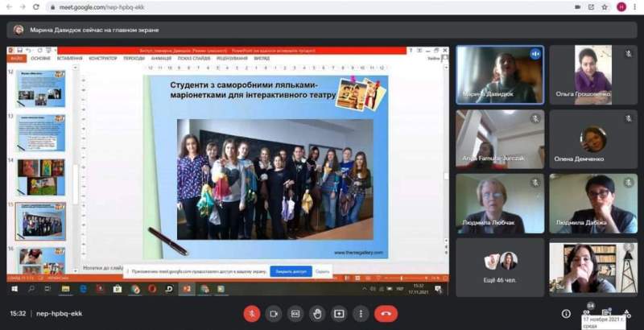This screenshot has height=330, width=644.
Task: Select slide 15 thumbnail
Action: pyautogui.click(x=41, y=221)
